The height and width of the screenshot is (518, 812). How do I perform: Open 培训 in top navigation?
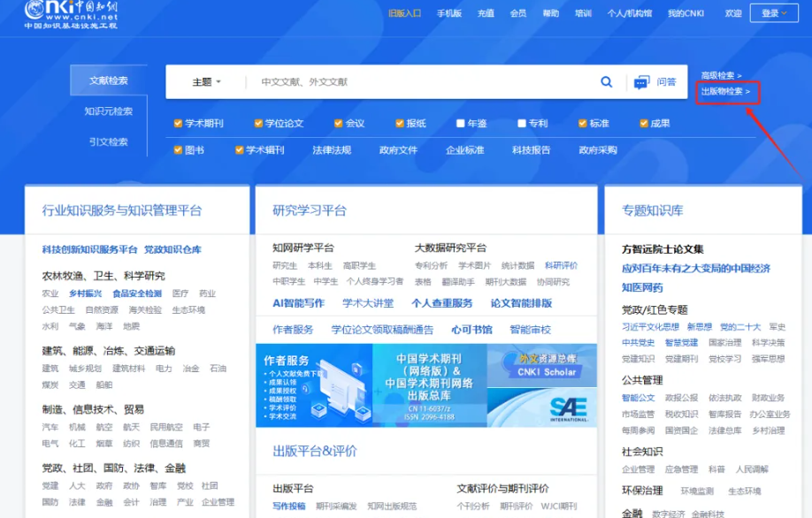point(583,13)
